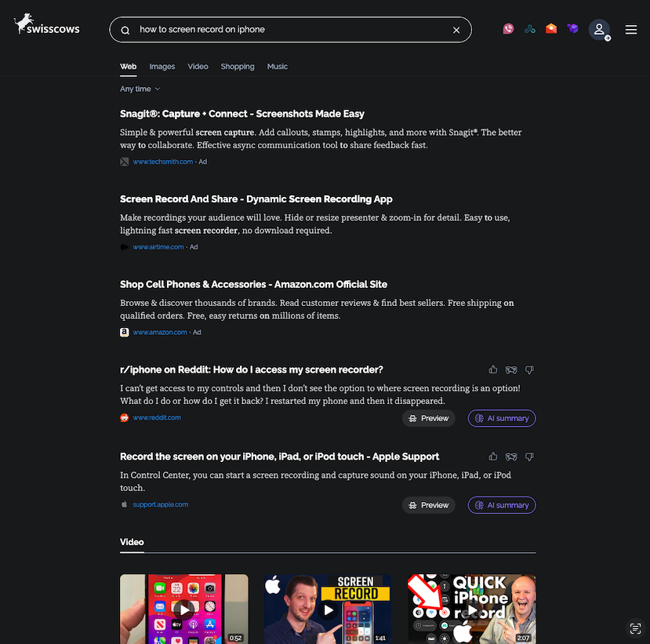Click the handshake icon on Reddit result
Viewport: 650px width, 644px height.
point(511,369)
